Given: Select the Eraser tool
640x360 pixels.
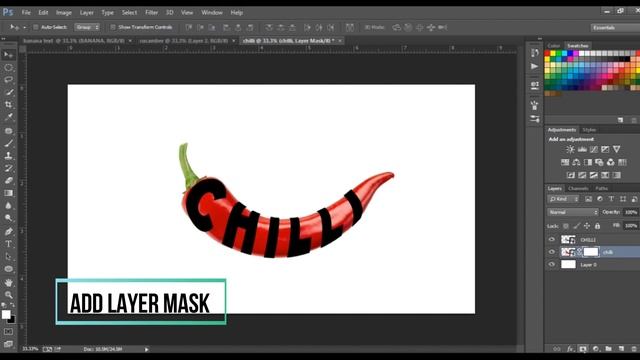Looking at the screenshot, I should [8, 180].
